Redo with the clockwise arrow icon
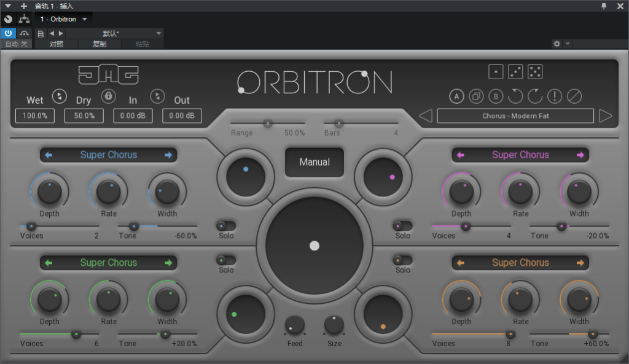Image resolution: width=629 pixels, height=364 pixels. coord(535,96)
